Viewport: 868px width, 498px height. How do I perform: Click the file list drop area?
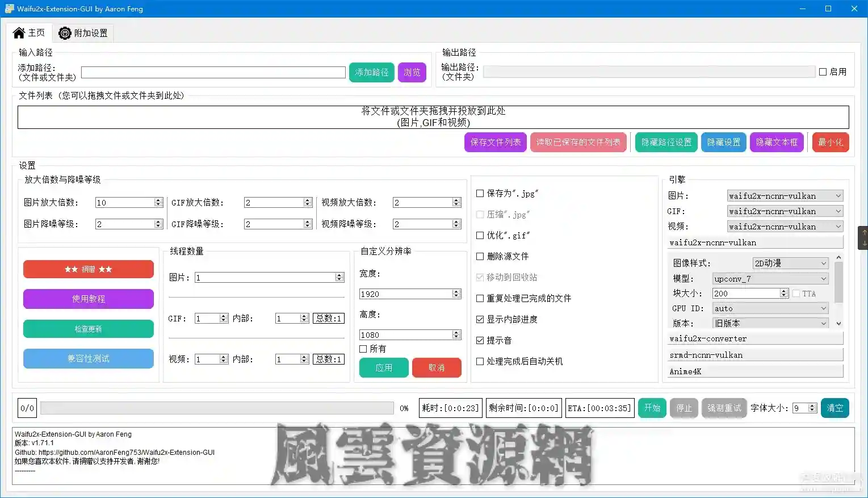tap(433, 117)
